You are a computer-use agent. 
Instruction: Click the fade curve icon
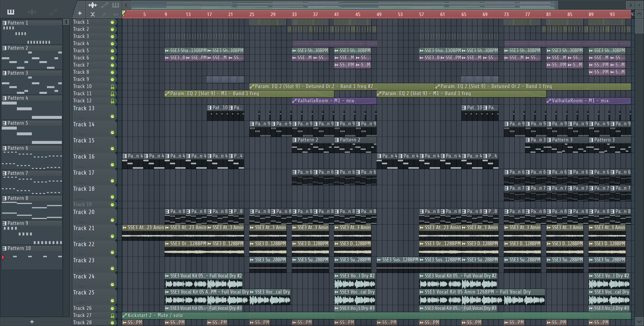pos(104,14)
